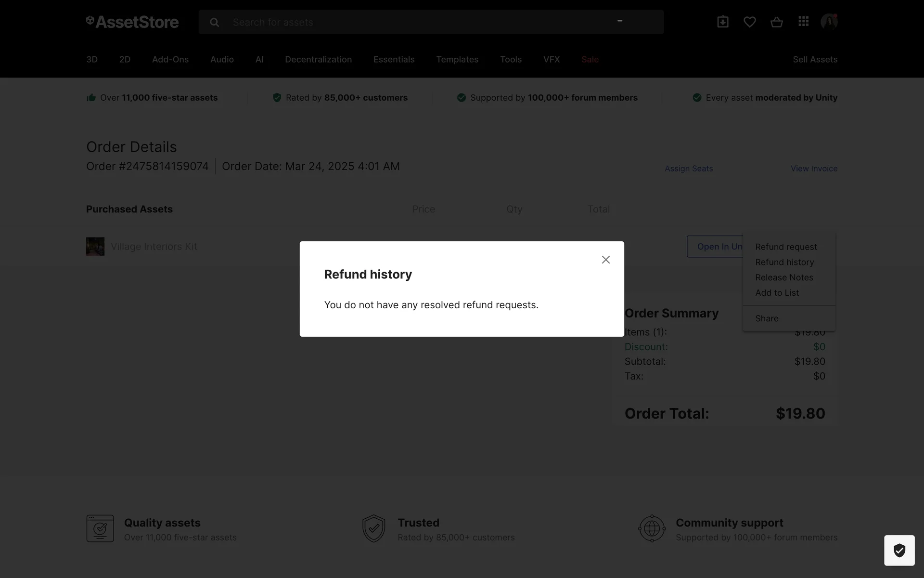Image resolution: width=924 pixels, height=578 pixels.
Task: Select Release Notes menu entry
Action: tap(784, 277)
